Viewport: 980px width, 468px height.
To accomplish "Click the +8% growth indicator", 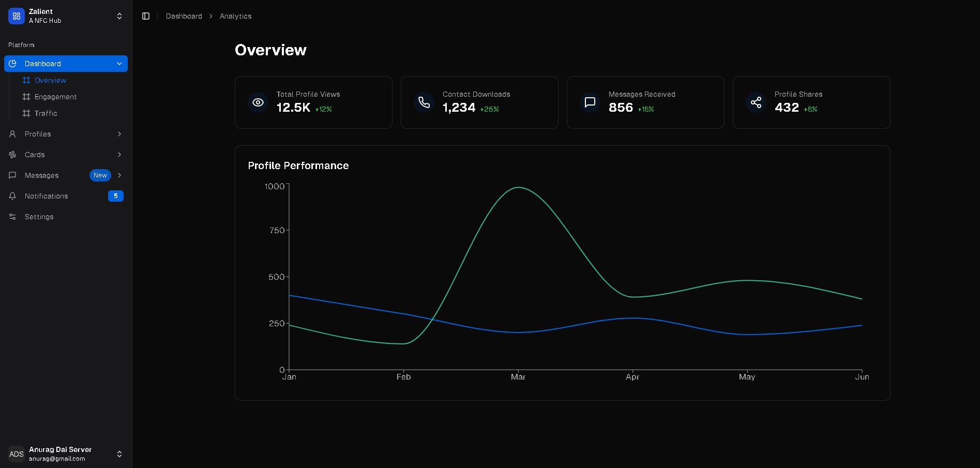I will pos(810,109).
